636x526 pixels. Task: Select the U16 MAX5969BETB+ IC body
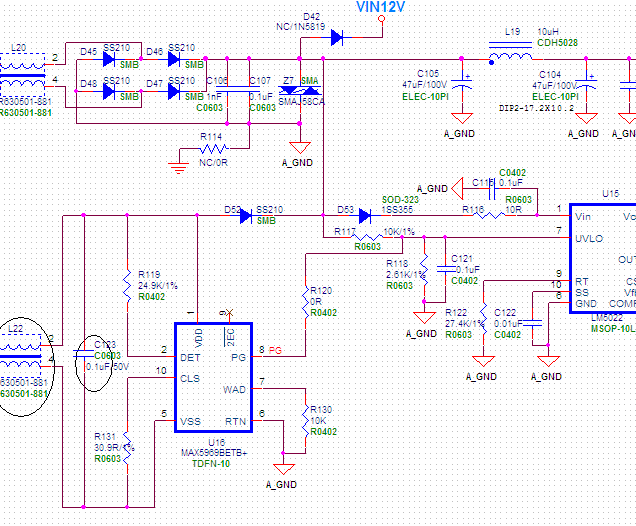(213, 378)
